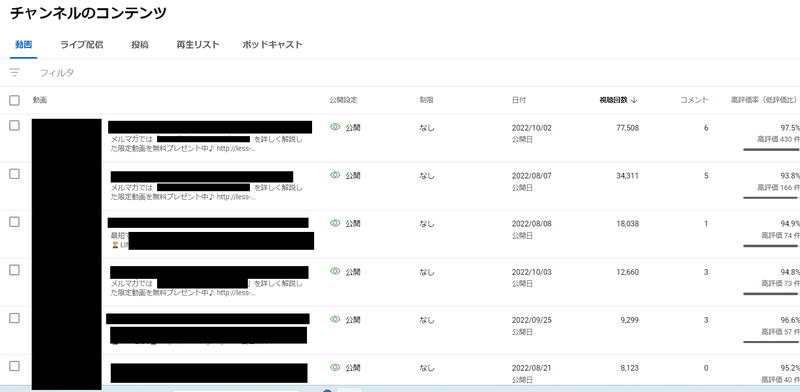
Task: Open the 投稿 tab
Action: pyautogui.click(x=140, y=45)
